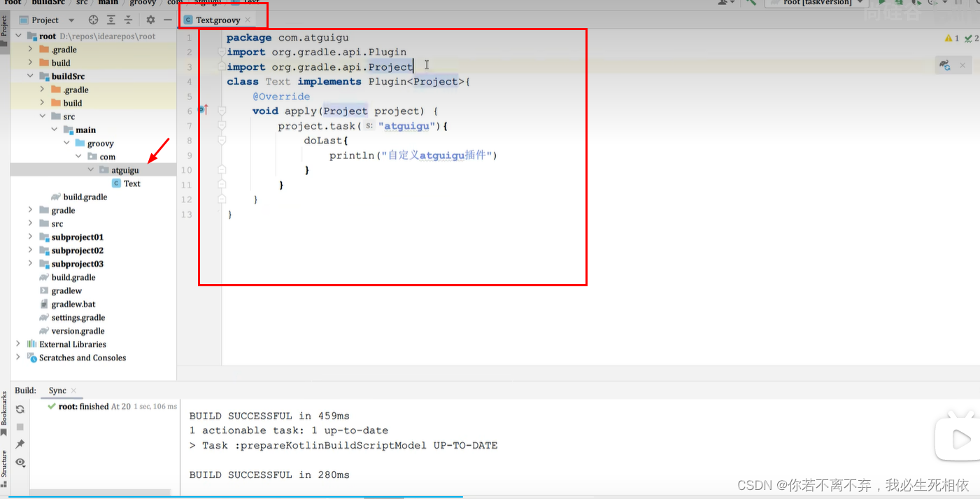Expand the subproject01 module

pyautogui.click(x=30, y=237)
